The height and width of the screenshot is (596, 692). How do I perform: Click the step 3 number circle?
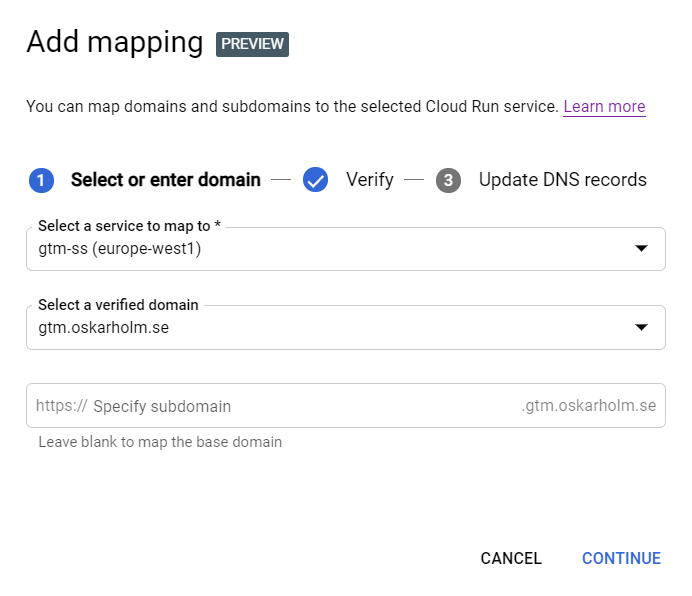pos(449,180)
